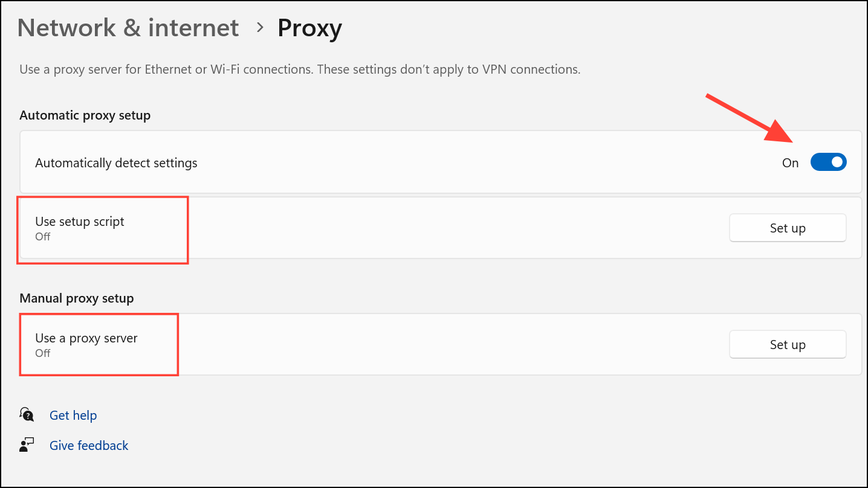The height and width of the screenshot is (488, 868).
Task: Open Set up for Use a proxy server
Action: click(788, 344)
